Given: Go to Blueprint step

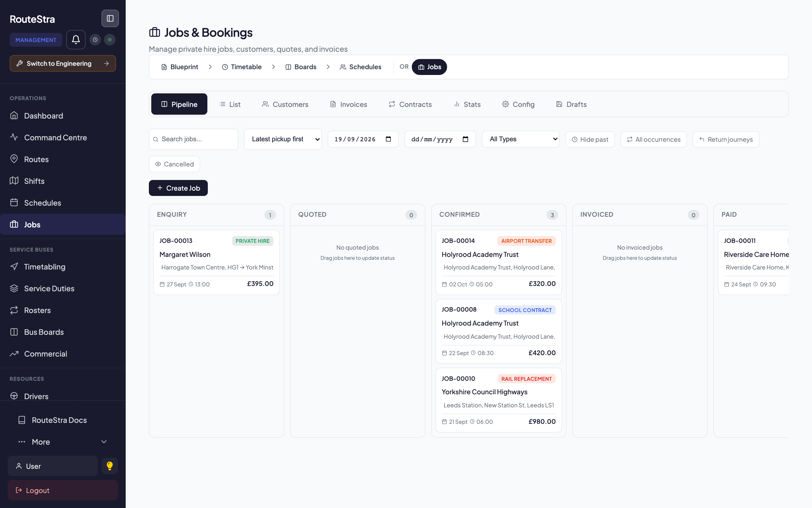Looking at the screenshot, I should point(180,67).
